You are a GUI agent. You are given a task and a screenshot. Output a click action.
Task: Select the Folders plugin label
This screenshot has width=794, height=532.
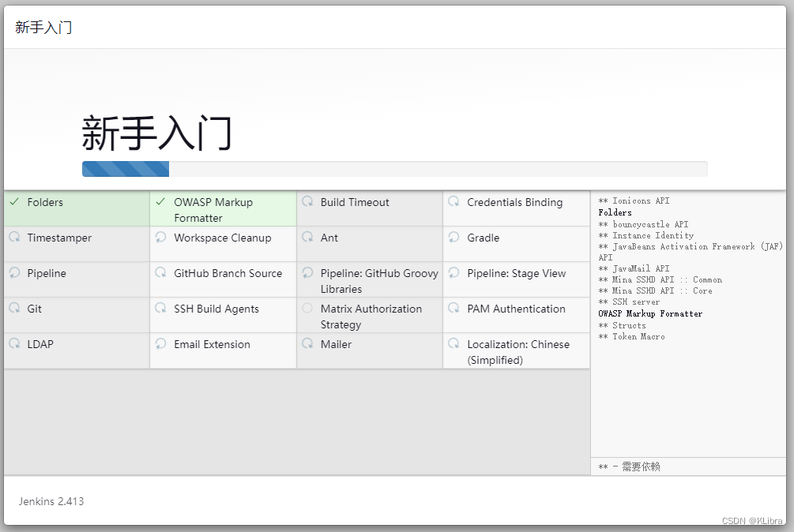pyautogui.click(x=45, y=202)
